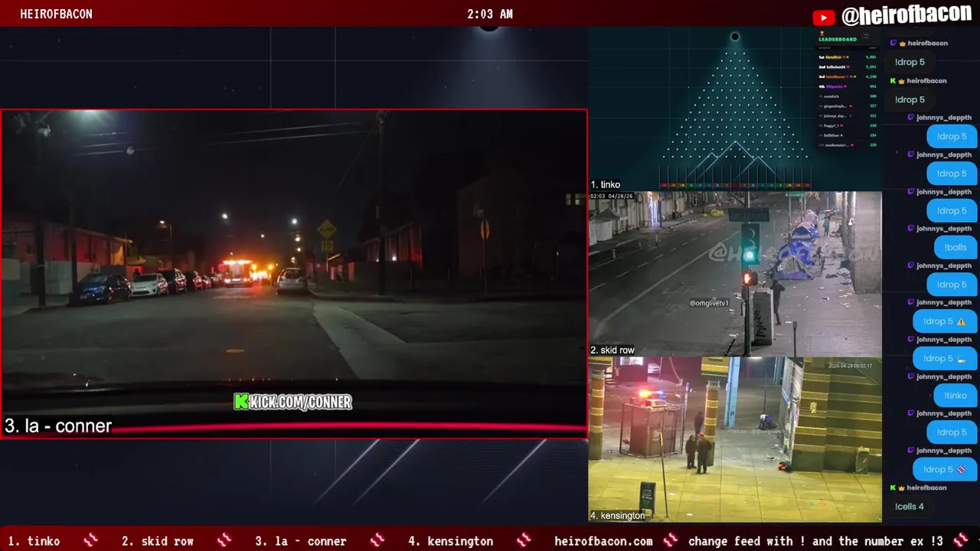This screenshot has height=551, width=980.
Task: Click the Kick icon above the !cells 4 message
Action: click(x=893, y=487)
